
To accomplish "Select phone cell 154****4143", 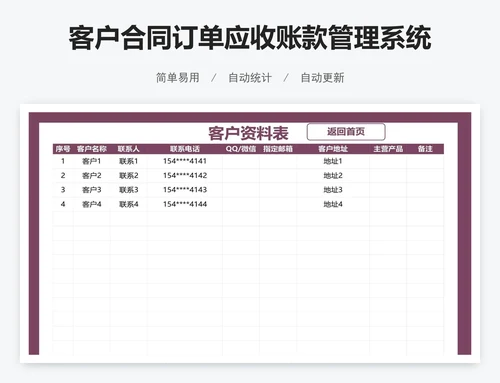I will tap(185, 190).
